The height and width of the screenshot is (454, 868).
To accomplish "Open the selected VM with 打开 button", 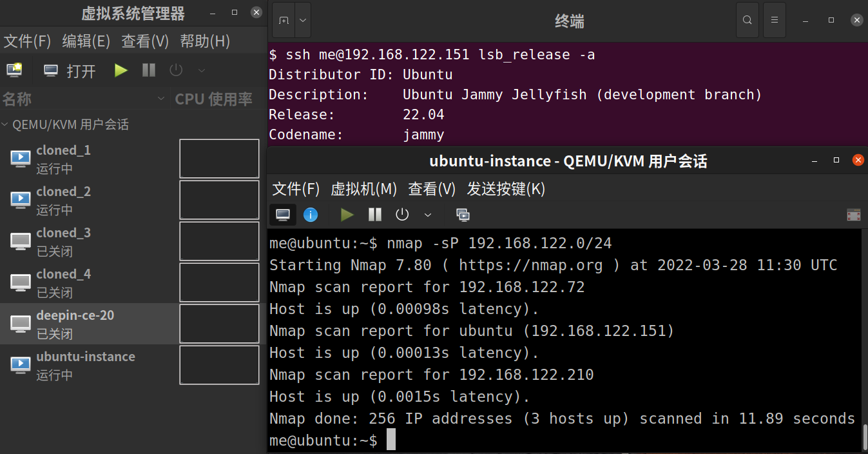I will (x=70, y=71).
